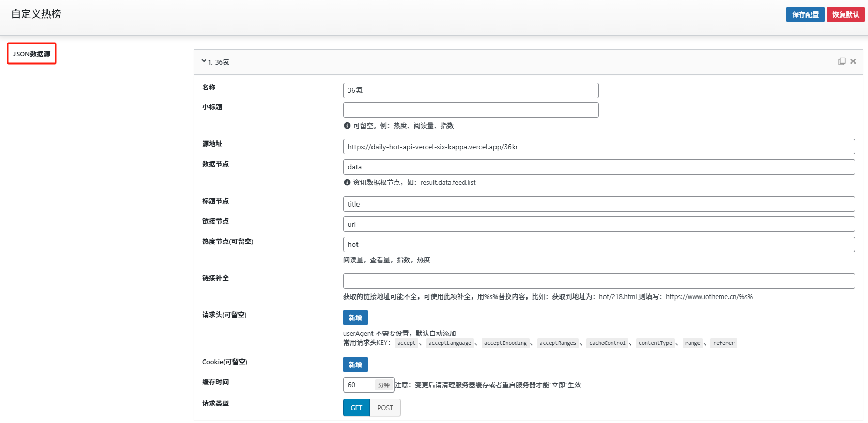Screen dimensions: 868x423
Task: Click the 阅读量，查看量，指数，热度 hint text
Action: (x=386, y=260)
